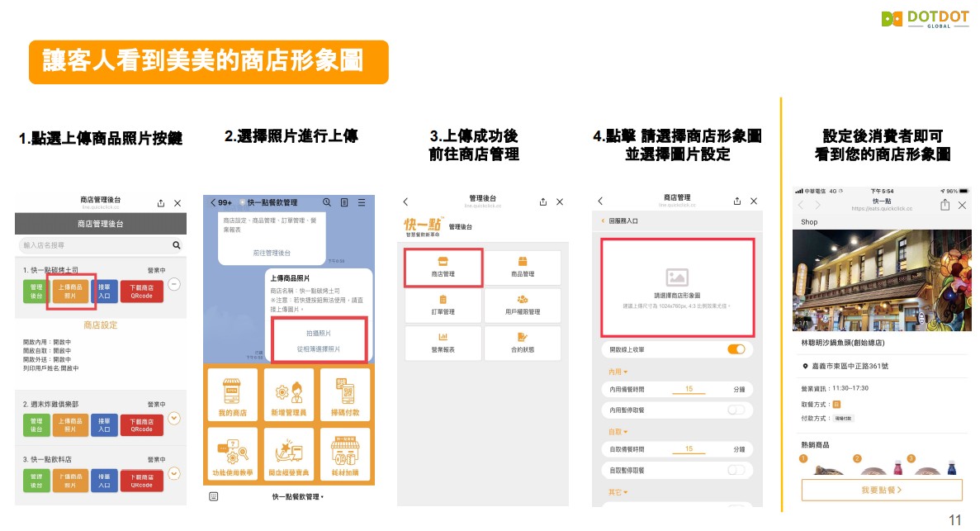
Task: Open 合約狀態 tile in 管理後台
Action: (x=523, y=343)
